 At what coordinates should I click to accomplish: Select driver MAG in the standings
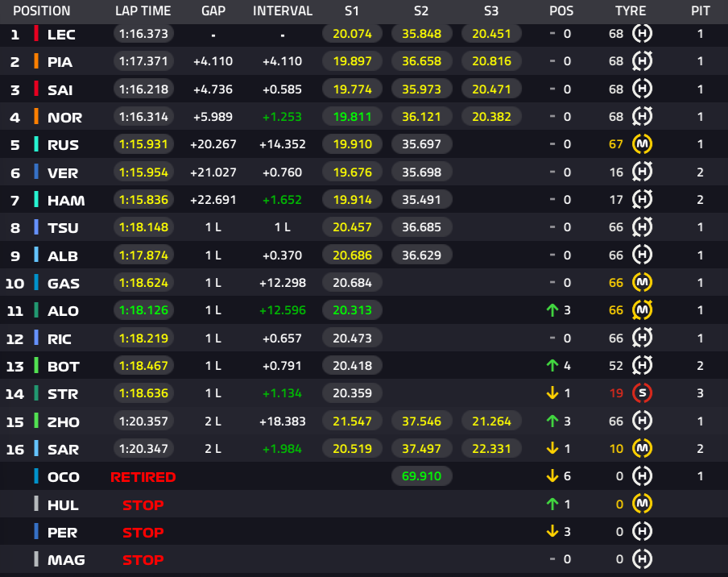pos(66,560)
